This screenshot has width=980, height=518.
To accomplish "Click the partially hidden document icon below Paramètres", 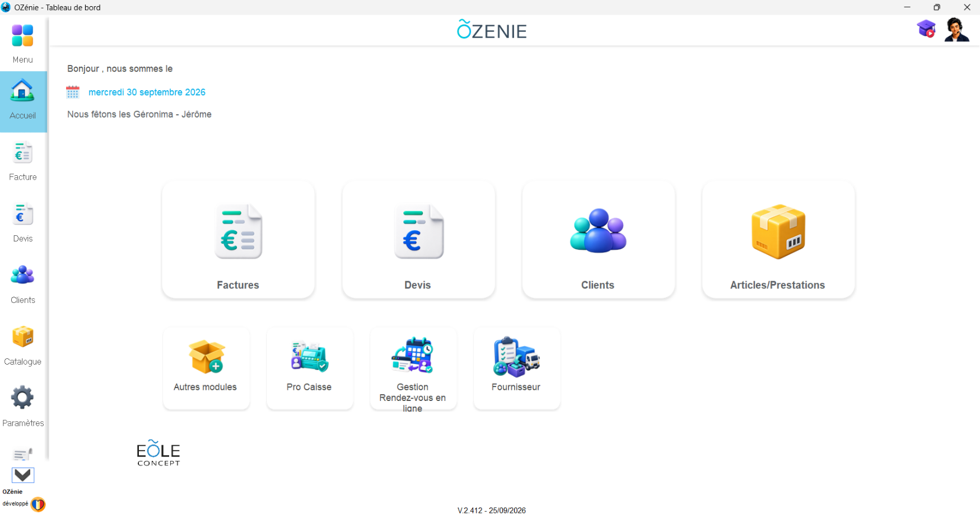I will 22,454.
